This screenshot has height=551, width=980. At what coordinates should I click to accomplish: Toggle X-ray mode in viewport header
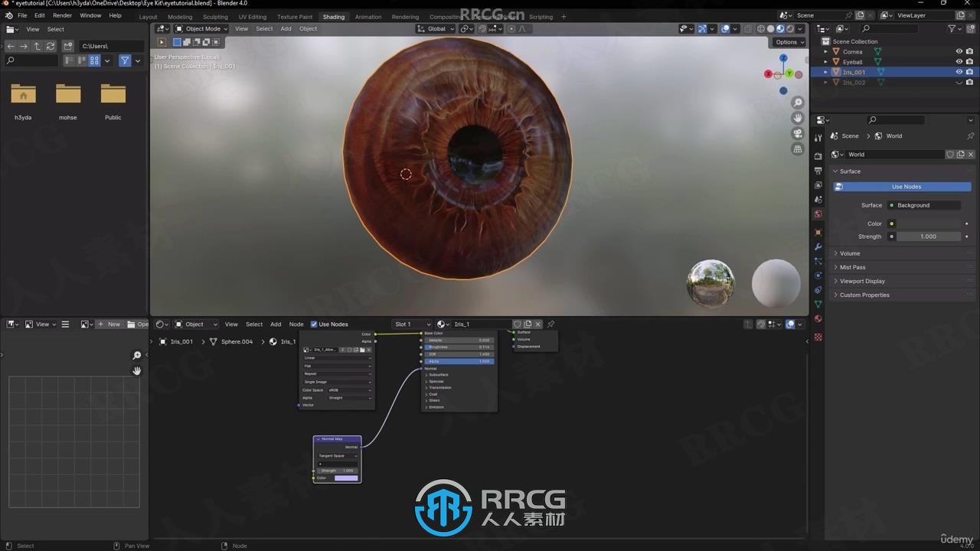pyautogui.click(x=746, y=29)
